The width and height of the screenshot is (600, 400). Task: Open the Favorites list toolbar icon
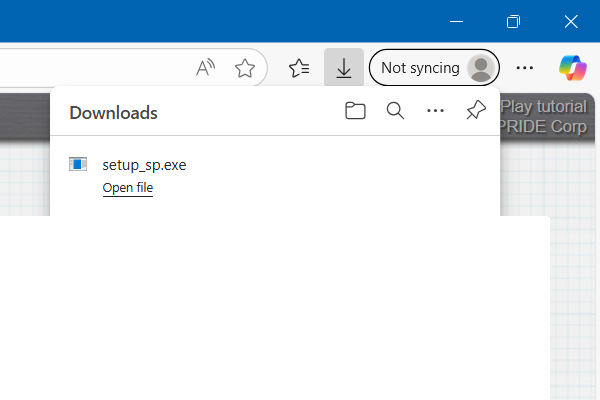click(x=299, y=68)
